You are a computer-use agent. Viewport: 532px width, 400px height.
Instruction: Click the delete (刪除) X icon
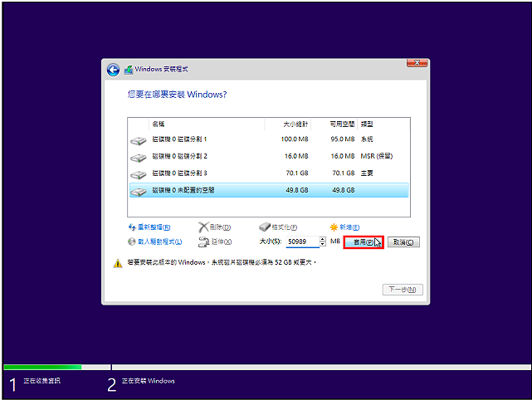click(x=203, y=227)
